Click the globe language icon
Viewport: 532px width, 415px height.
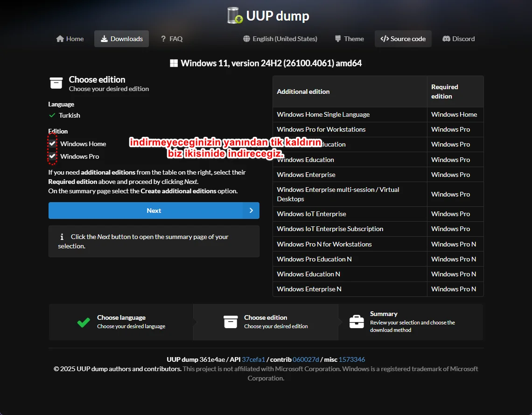pyautogui.click(x=247, y=39)
